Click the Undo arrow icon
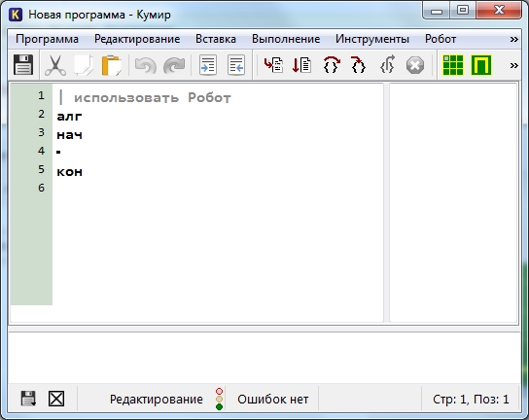The image size is (529, 420). (146, 65)
